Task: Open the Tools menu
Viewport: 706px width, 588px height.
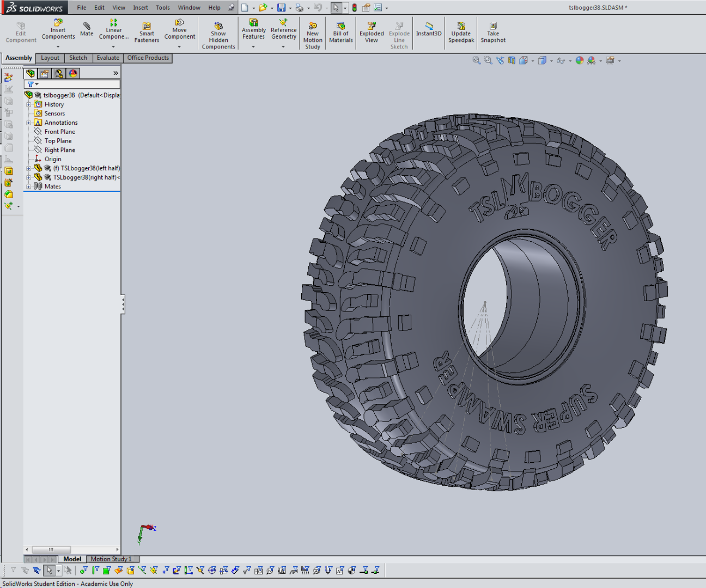Action: (162, 8)
